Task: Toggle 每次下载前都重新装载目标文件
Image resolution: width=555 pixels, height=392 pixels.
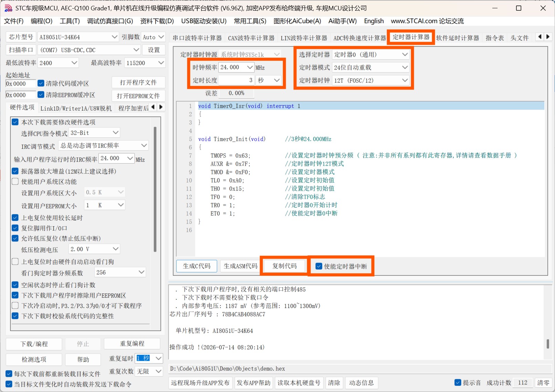Action: [9, 373]
